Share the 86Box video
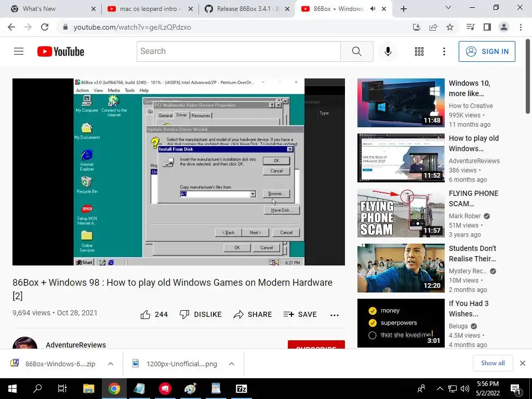532x399 pixels. (x=253, y=314)
